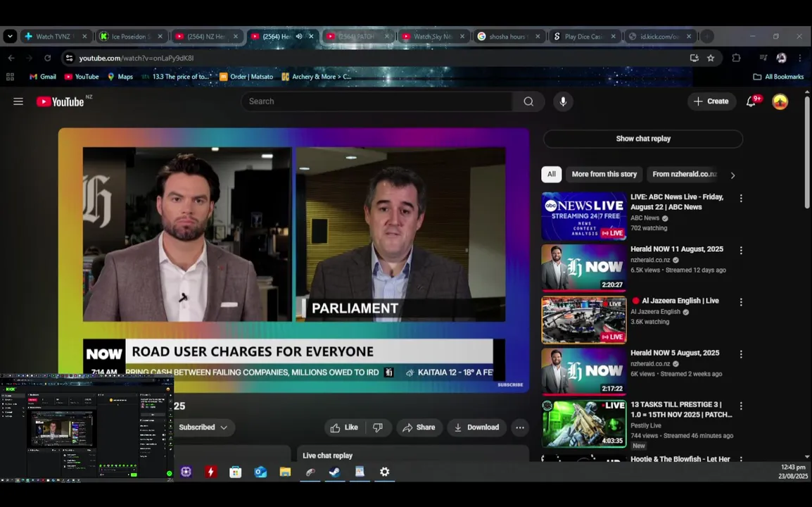Close the Watch Sky News tab

(462, 37)
